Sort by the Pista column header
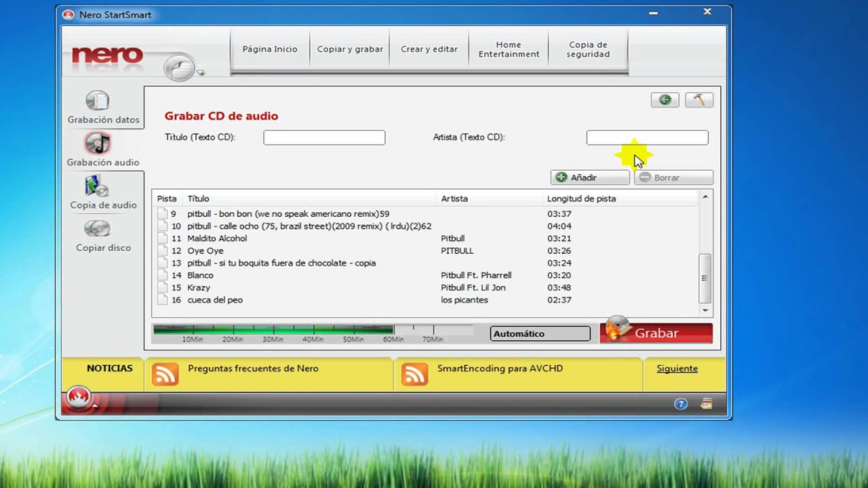Viewport: 868px width, 488px height. tap(167, 199)
